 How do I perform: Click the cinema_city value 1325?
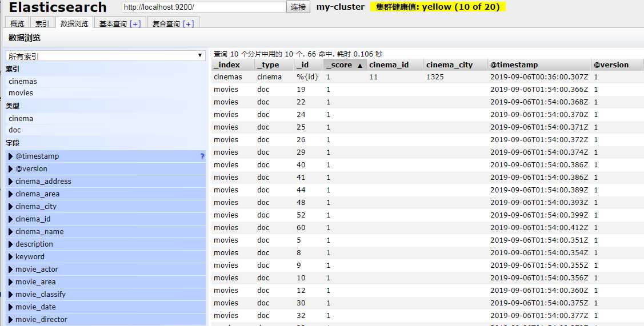pos(435,77)
